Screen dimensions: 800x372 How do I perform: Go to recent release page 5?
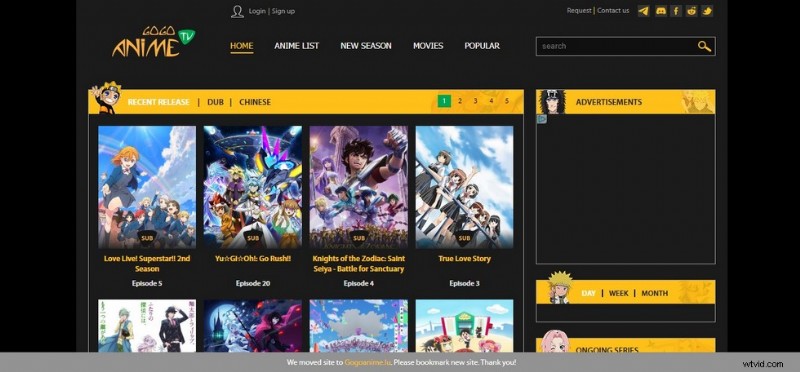pyautogui.click(x=507, y=101)
